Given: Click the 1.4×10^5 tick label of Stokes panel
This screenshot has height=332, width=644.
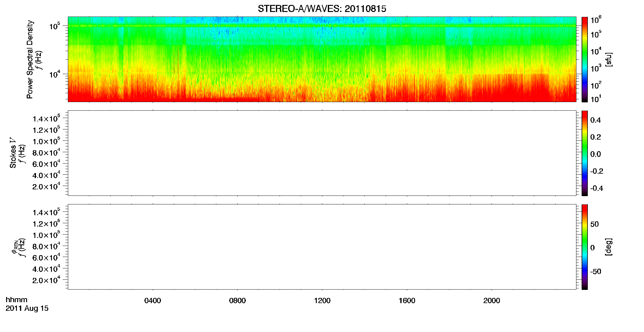Looking at the screenshot, I should (46, 119).
